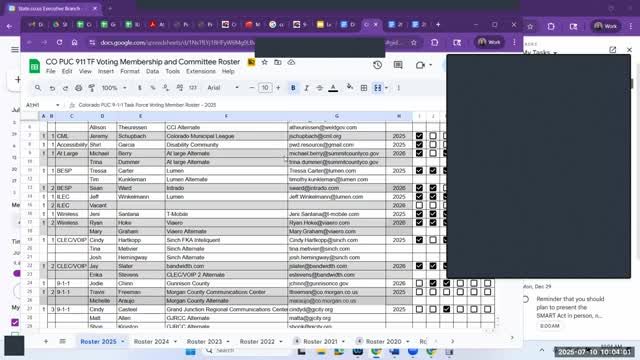The height and width of the screenshot is (360, 640).
Task: Open the Format menu
Action: (130, 71)
